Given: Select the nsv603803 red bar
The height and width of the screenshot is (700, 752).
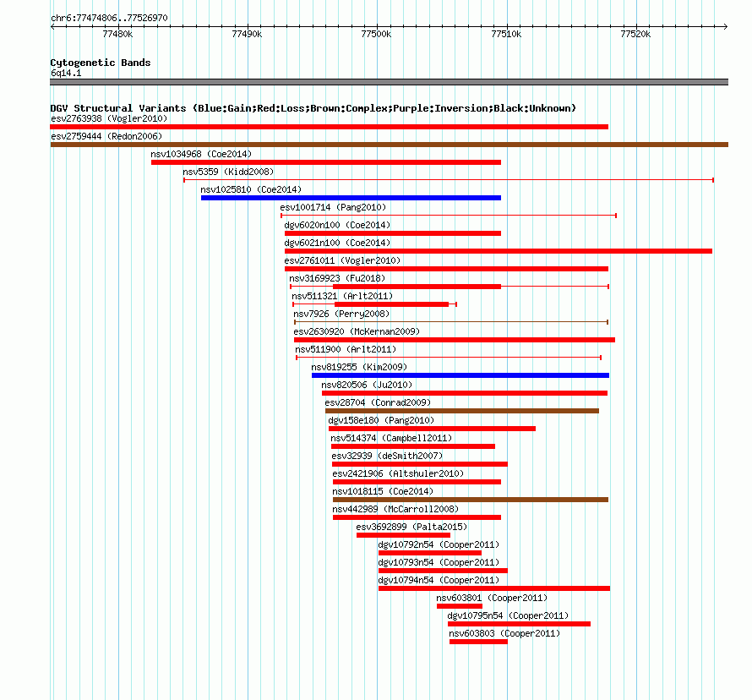Looking at the screenshot, I should [x=478, y=642].
